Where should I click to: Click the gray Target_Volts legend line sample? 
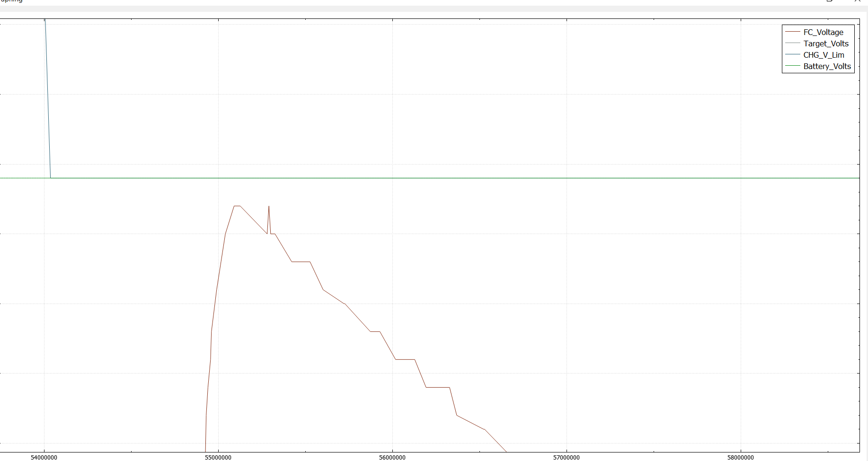click(793, 43)
